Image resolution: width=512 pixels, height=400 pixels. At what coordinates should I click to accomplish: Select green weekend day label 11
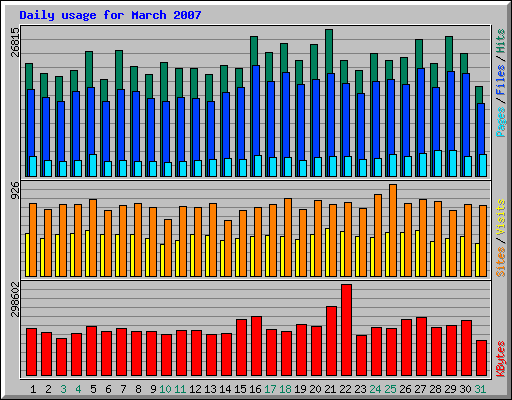tap(180, 389)
